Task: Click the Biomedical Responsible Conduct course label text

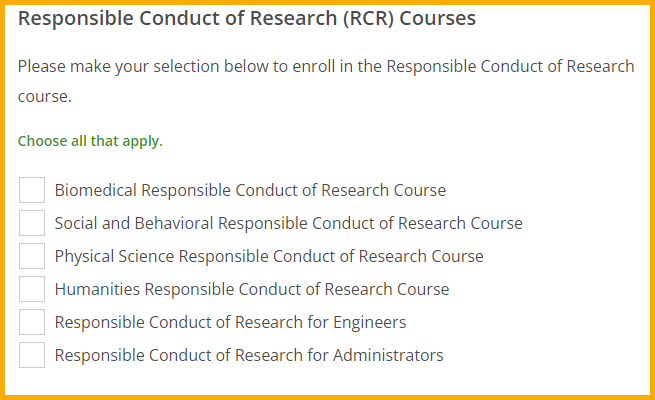Action: (250, 190)
